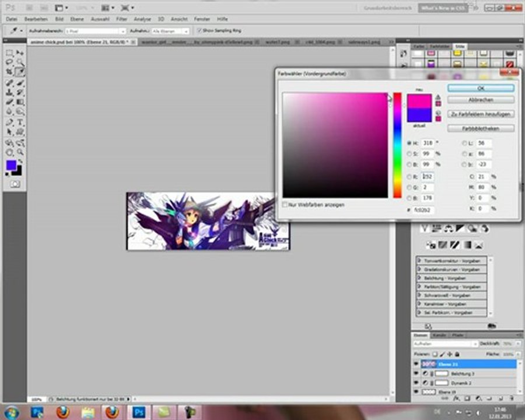Select the Lasso tool
Screen dimensions: 525x420
tap(10, 62)
